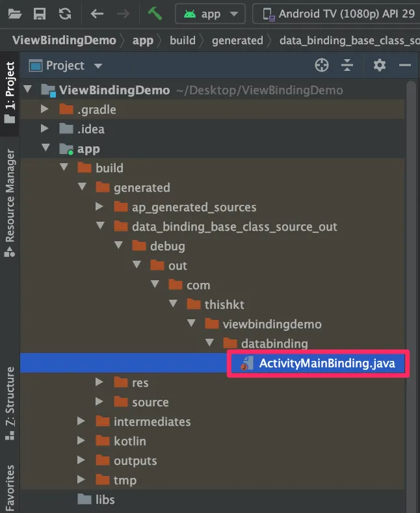Expand the res folder arrow

coord(99,382)
